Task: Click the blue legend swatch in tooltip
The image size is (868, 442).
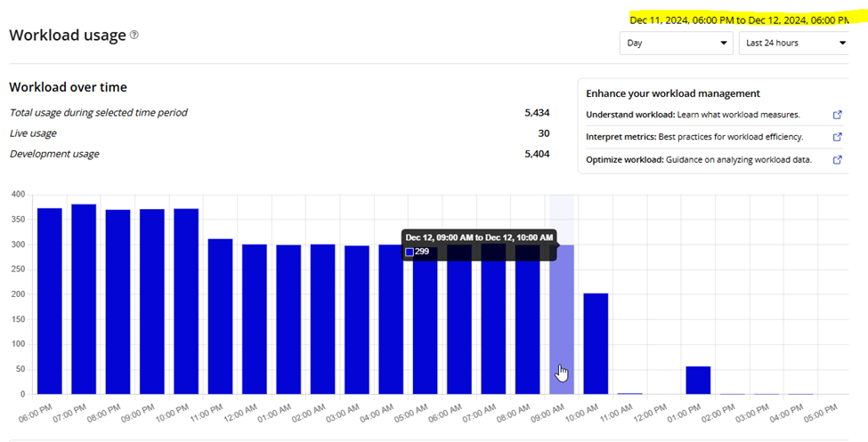Action: click(410, 253)
